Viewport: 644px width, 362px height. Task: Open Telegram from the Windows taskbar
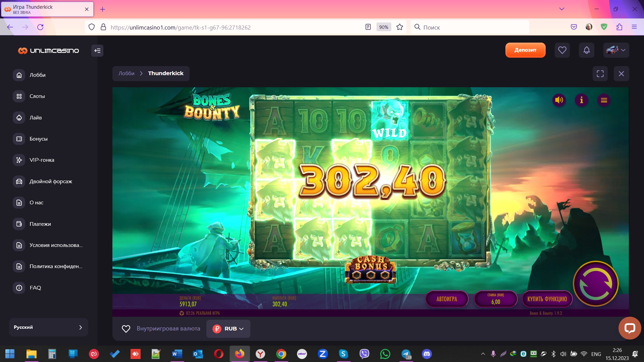(x=406, y=354)
